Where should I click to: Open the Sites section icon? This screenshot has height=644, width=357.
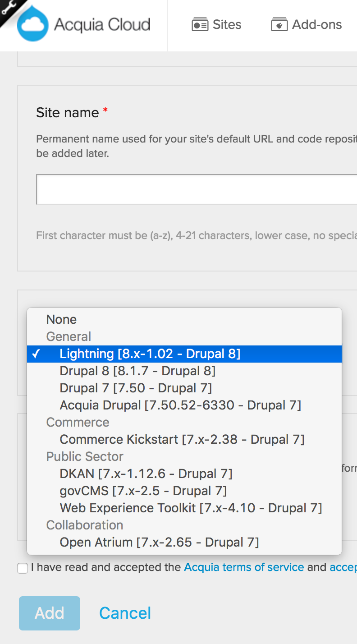pyautogui.click(x=201, y=25)
